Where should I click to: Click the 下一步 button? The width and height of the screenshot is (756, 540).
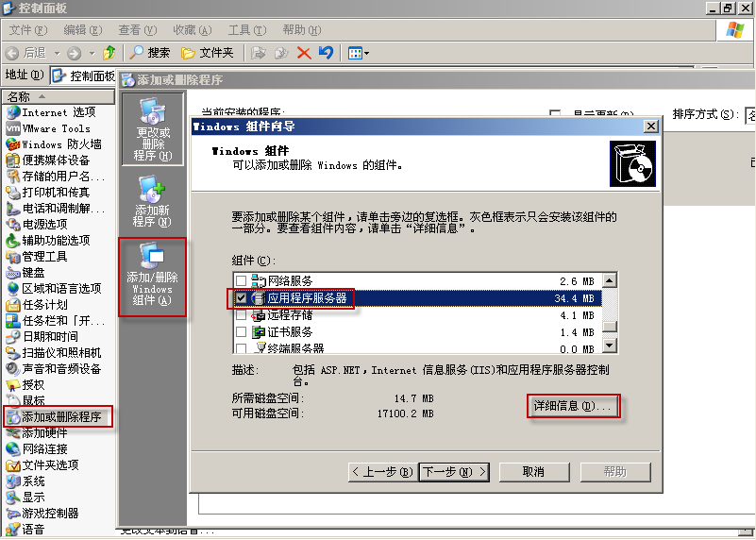click(454, 472)
